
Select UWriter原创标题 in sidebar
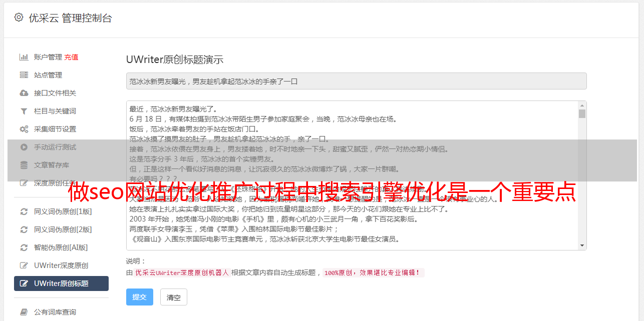coord(61,283)
